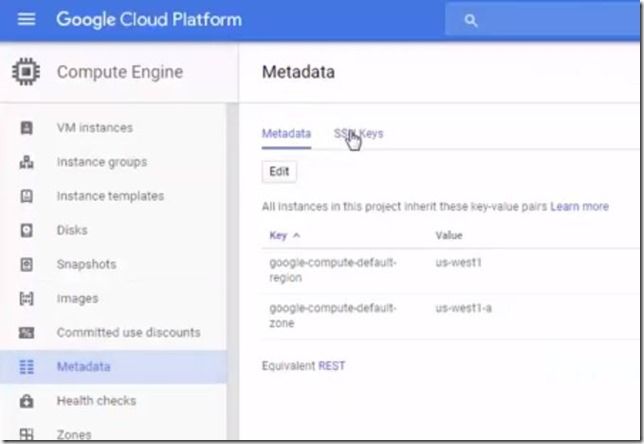Click the Images sidebar icon
This screenshot has height=444, width=644.
[x=27, y=298]
